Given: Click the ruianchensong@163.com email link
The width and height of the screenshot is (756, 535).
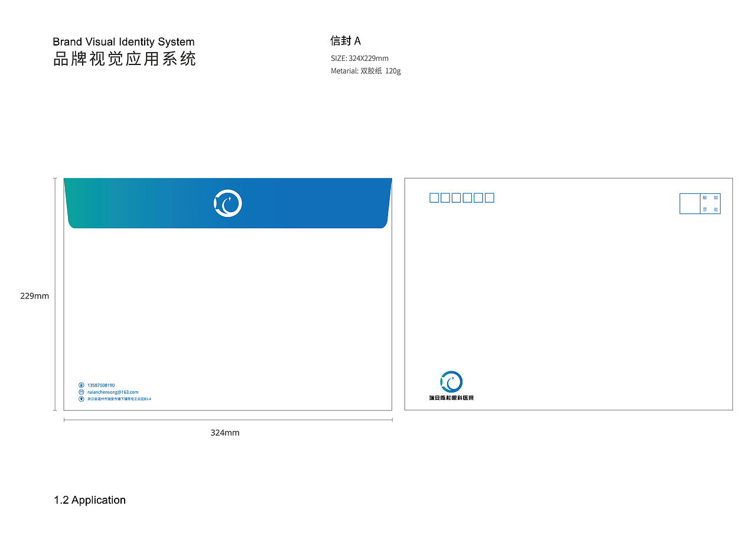Looking at the screenshot, I should pyautogui.click(x=112, y=392).
